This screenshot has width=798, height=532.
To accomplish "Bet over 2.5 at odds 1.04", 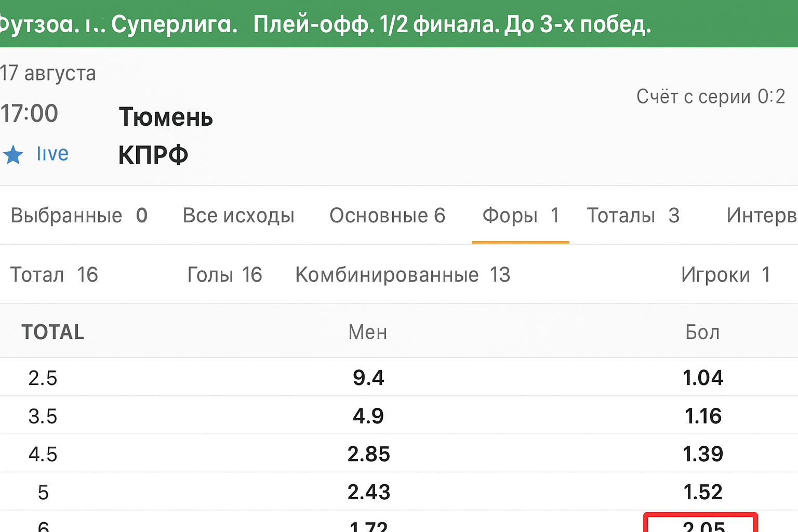I will click(703, 378).
